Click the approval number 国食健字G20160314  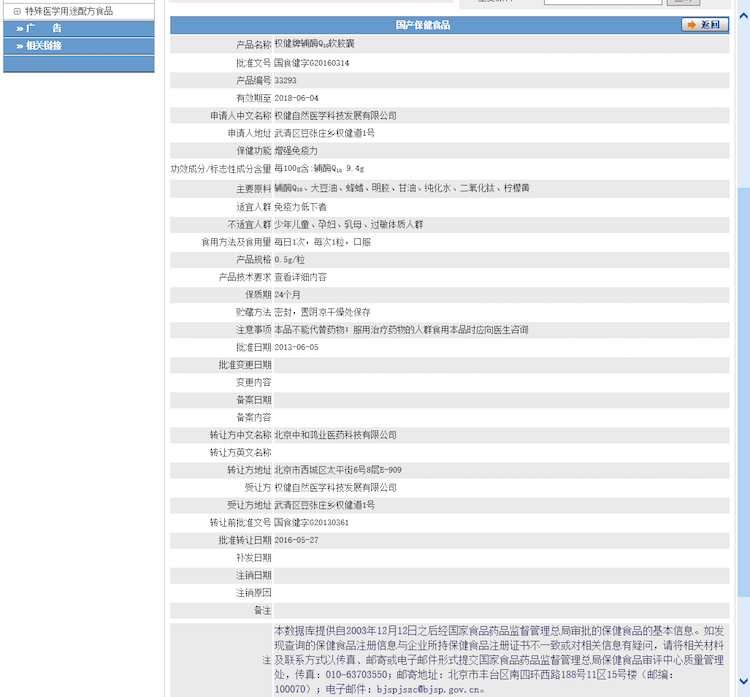(312, 63)
